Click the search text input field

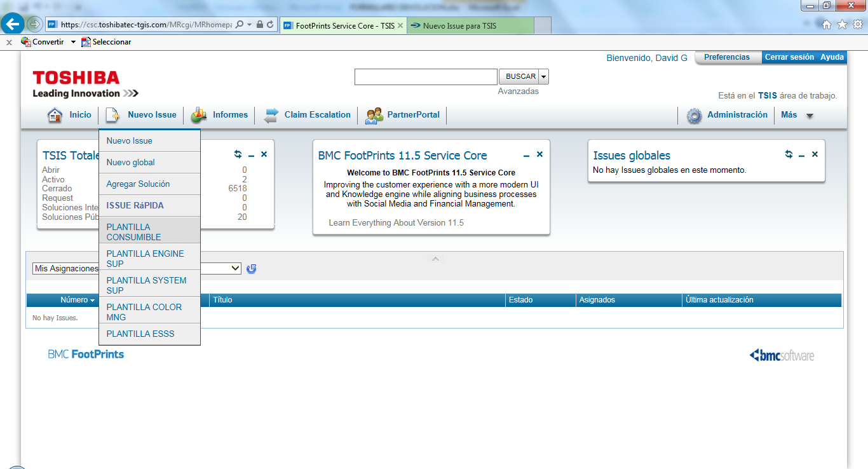pyautogui.click(x=426, y=77)
